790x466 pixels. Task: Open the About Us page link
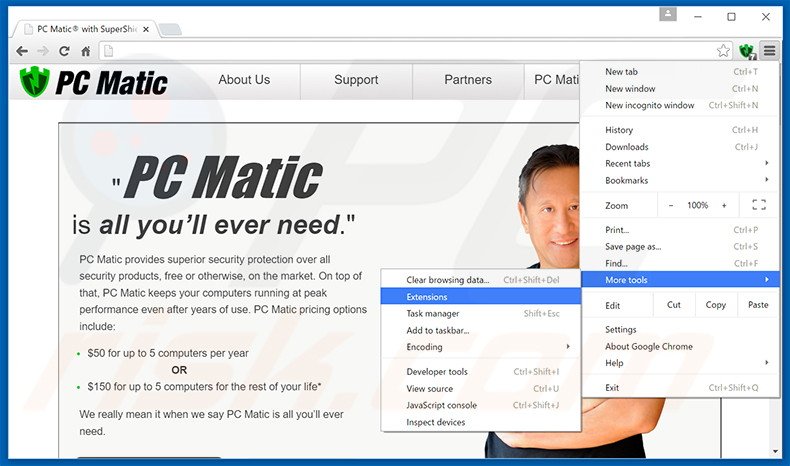click(244, 80)
